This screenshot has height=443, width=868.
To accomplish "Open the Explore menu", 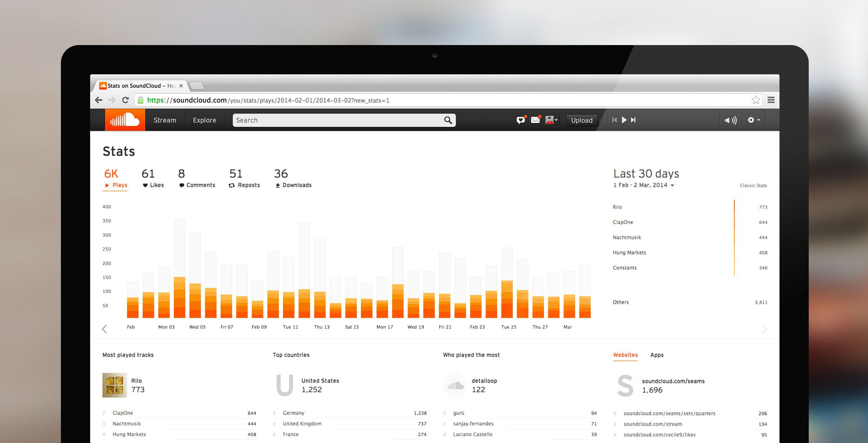I will [x=204, y=120].
